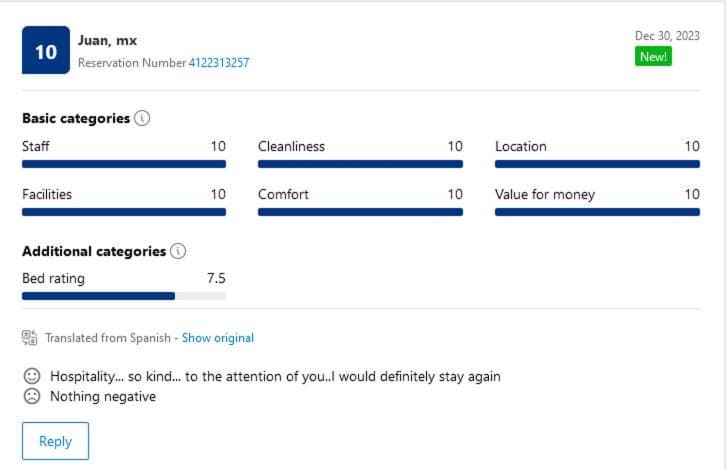Select reviewer name Juan, mx
This screenshot has height=470, width=727.
108,41
